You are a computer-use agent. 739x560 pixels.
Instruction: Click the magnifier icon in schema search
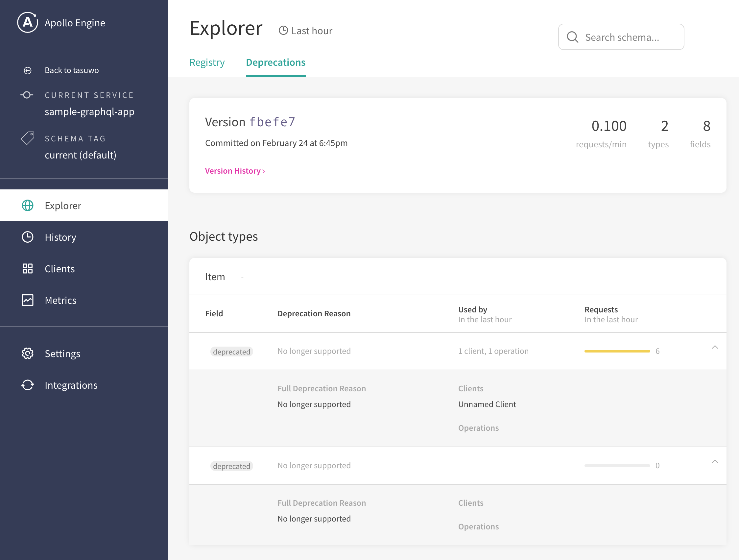(x=573, y=37)
